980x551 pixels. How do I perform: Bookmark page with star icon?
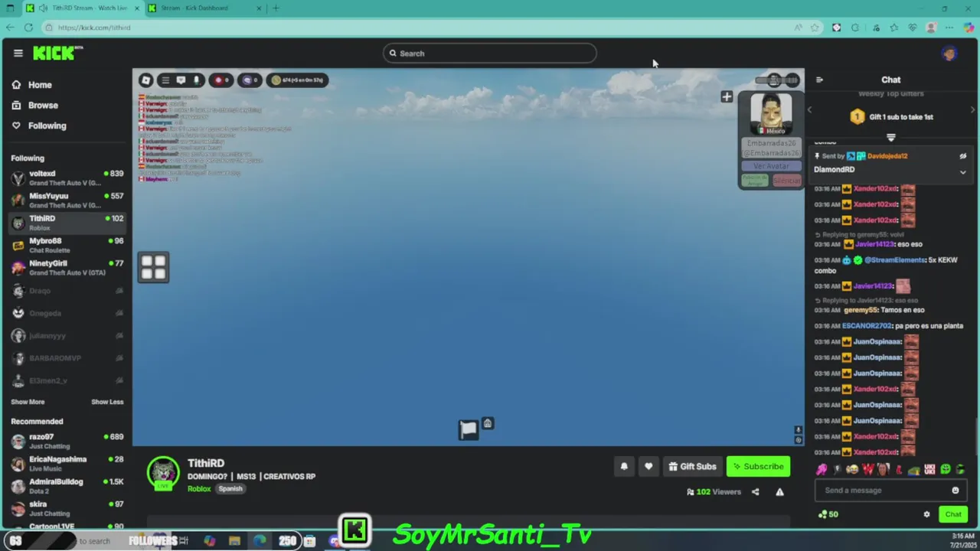815,28
